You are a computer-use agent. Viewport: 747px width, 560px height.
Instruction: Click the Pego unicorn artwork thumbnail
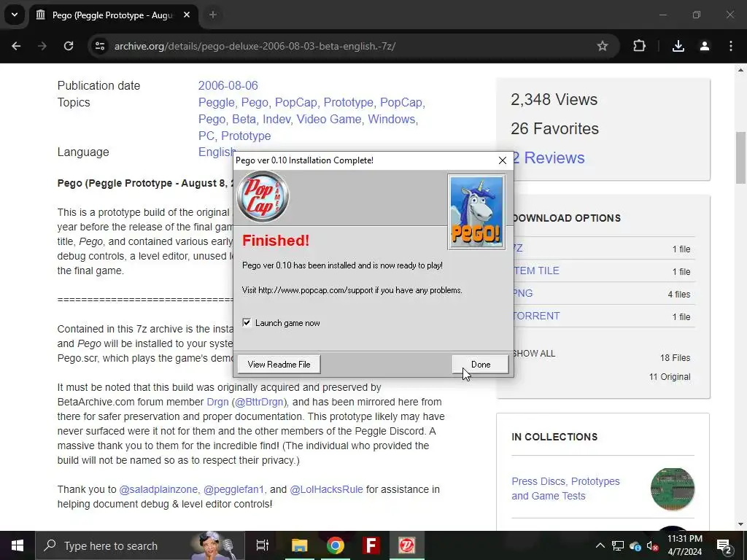tap(476, 212)
